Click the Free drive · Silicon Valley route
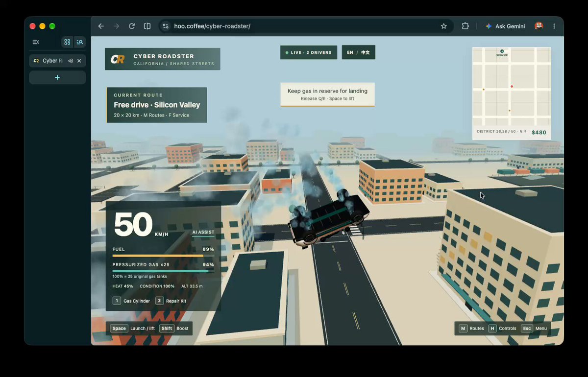The image size is (588, 377). [157, 105]
